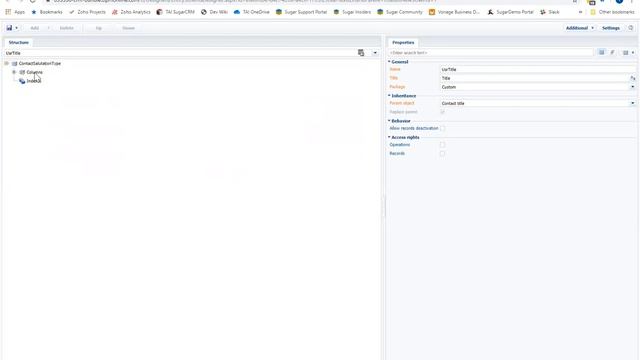This screenshot has width=640, height=360.
Task: Open the TAI OneDrive bookmark
Action: tap(251, 12)
